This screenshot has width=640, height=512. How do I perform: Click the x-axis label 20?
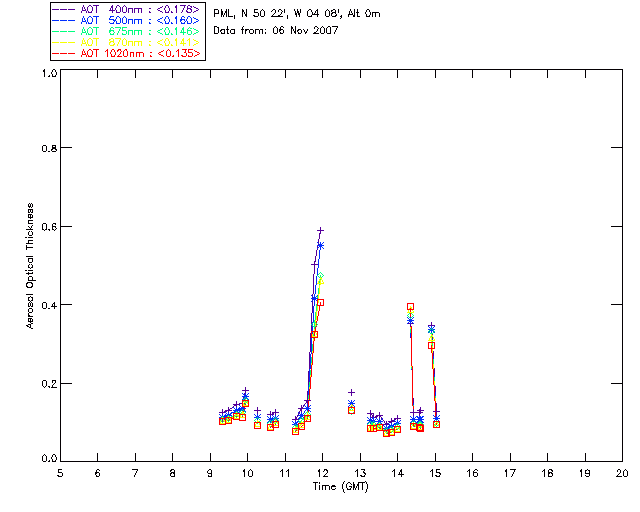coord(622,473)
